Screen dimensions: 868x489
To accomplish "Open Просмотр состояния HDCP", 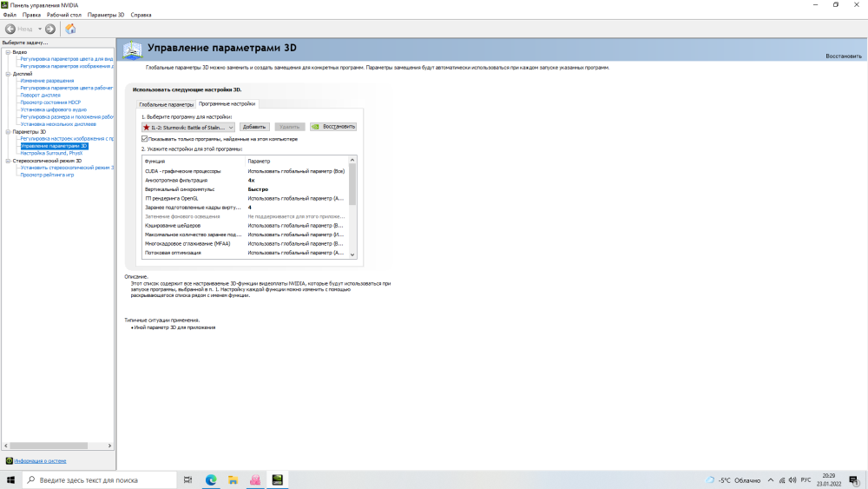I will [x=50, y=102].
